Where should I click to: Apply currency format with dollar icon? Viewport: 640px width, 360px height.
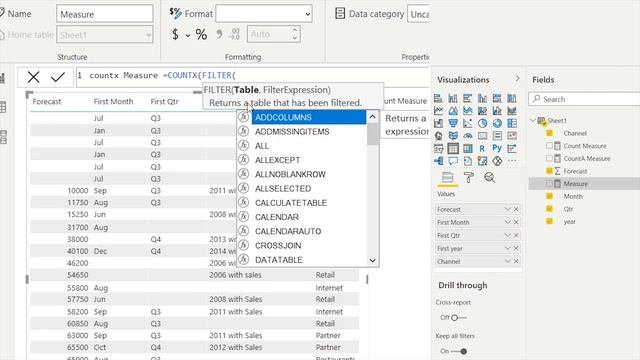[175, 34]
